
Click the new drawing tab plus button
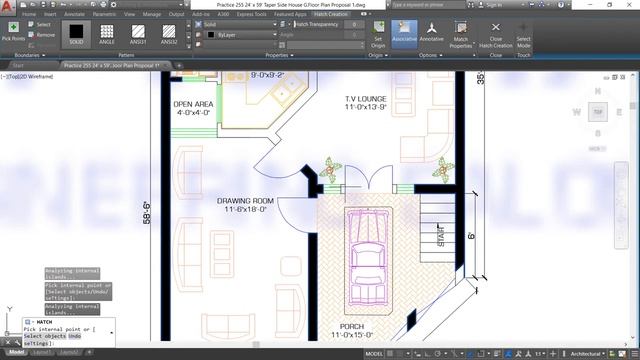click(179, 65)
